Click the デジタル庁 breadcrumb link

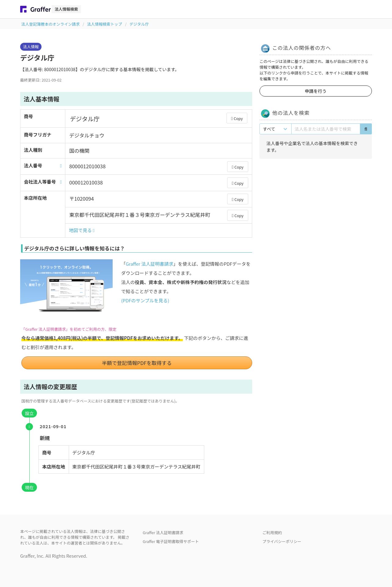click(139, 24)
